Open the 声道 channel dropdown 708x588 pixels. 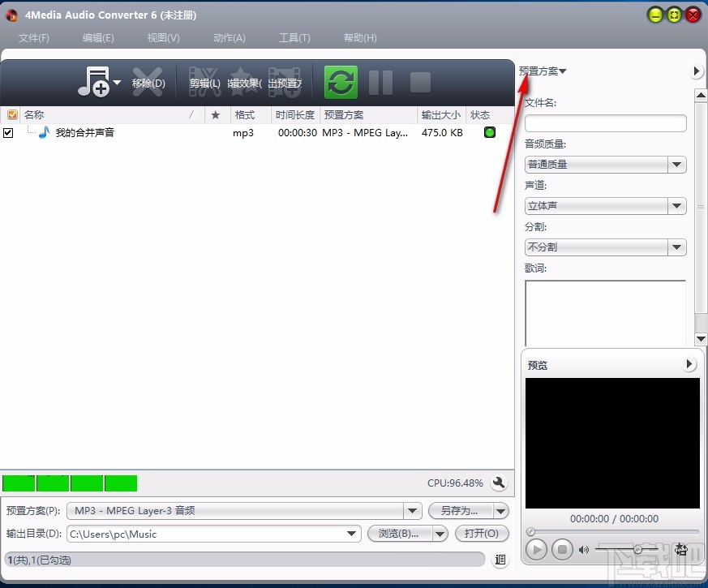(x=676, y=206)
